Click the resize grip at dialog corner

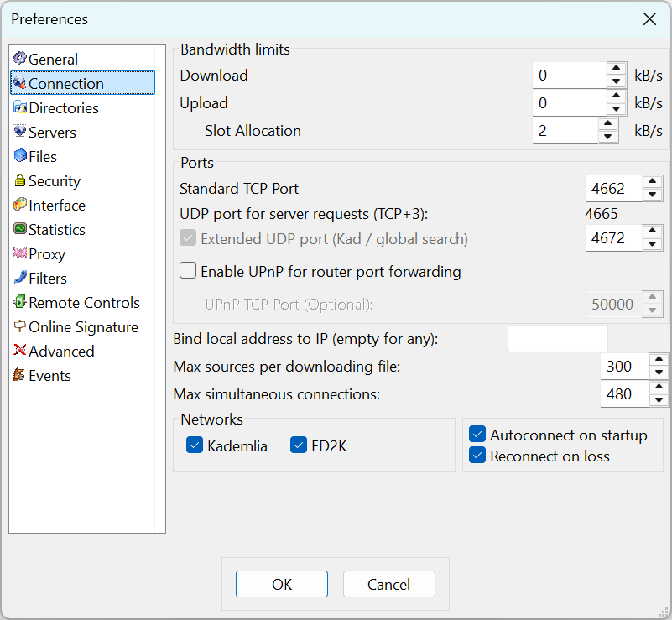click(x=663, y=612)
